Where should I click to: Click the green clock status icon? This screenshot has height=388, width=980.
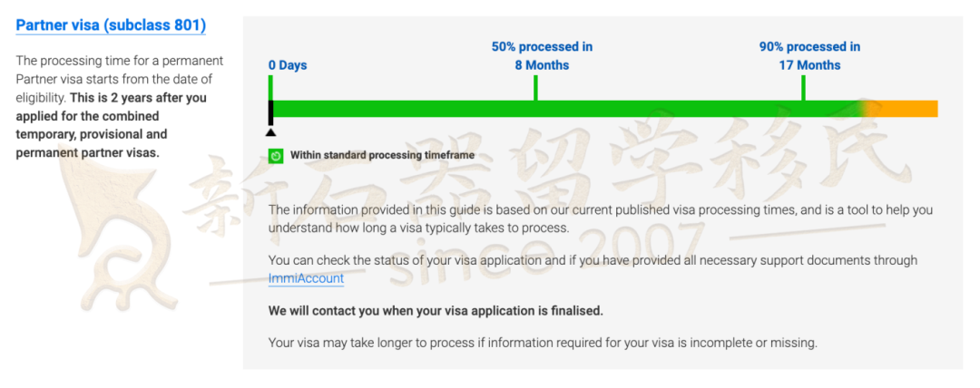pyautogui.click(x=276, y=156)
